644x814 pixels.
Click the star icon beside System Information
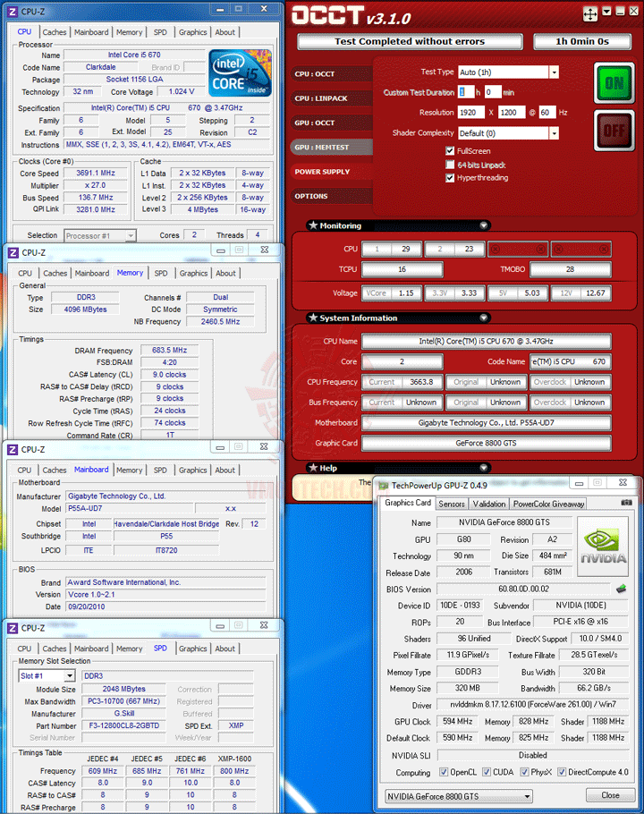[313, 318]
